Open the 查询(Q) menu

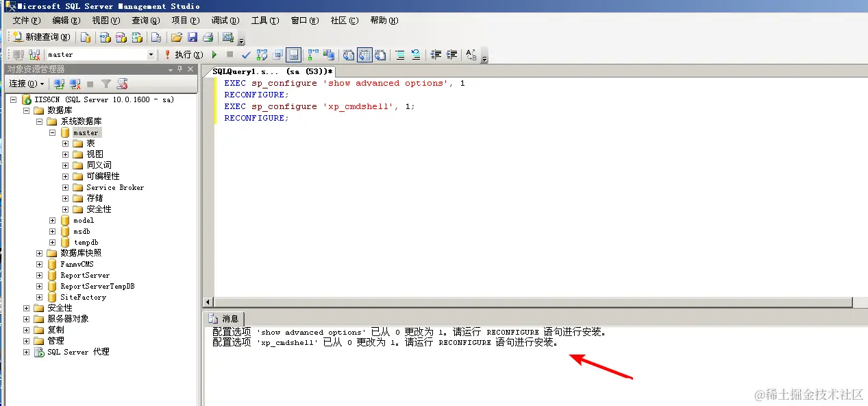pos(146,21)
